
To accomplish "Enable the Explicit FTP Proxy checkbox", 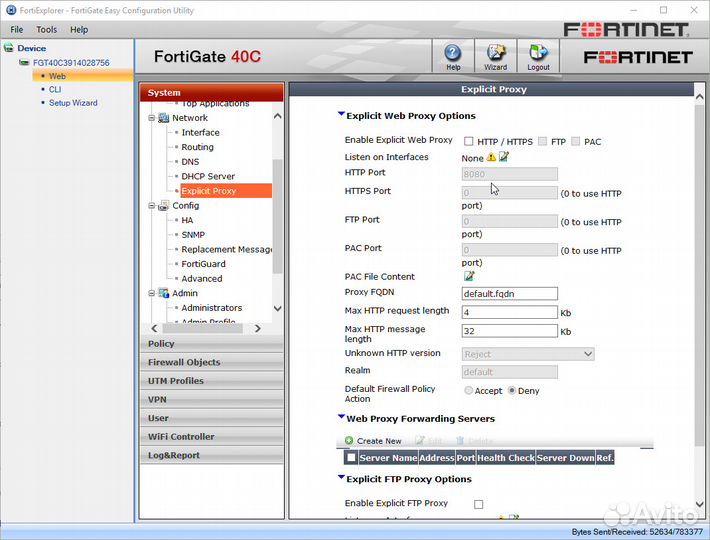I will [478, 504].
